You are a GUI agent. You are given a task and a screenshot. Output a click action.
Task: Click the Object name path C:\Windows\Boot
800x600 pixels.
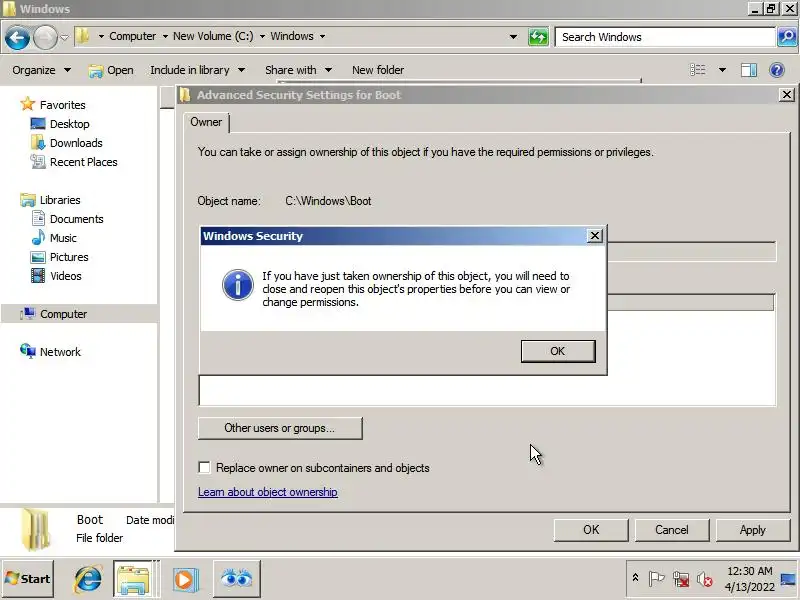328,201
